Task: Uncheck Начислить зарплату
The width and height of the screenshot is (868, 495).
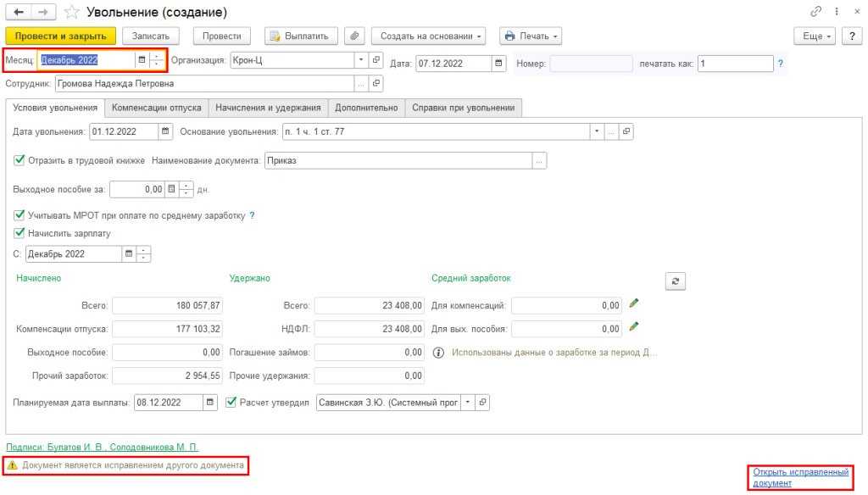Action: click(19, 233)
